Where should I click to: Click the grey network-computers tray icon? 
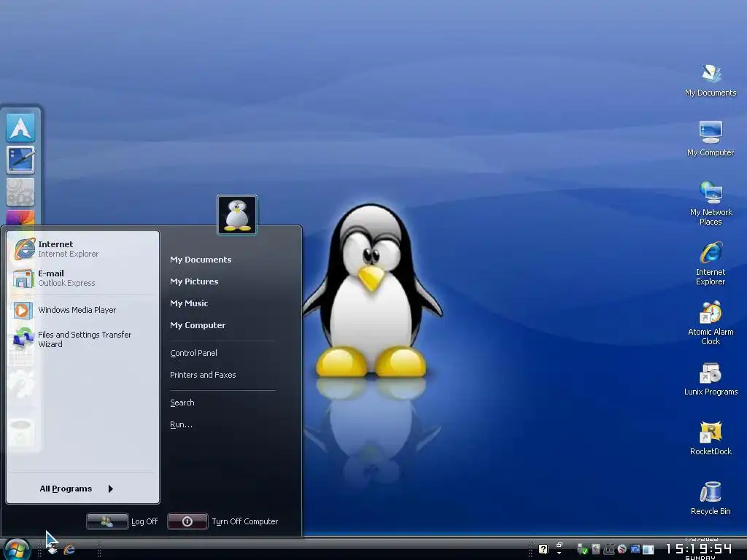coord(609,550)
